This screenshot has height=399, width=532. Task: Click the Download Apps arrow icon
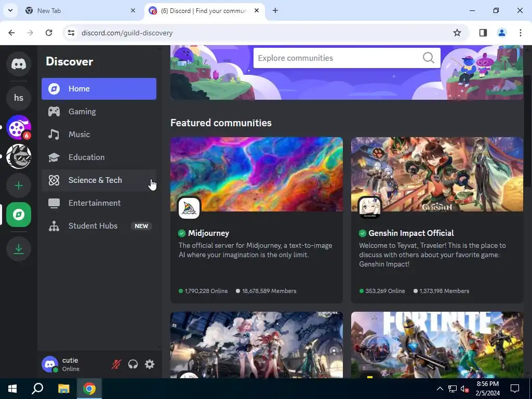pyautogui.click(x=19, y=249)
